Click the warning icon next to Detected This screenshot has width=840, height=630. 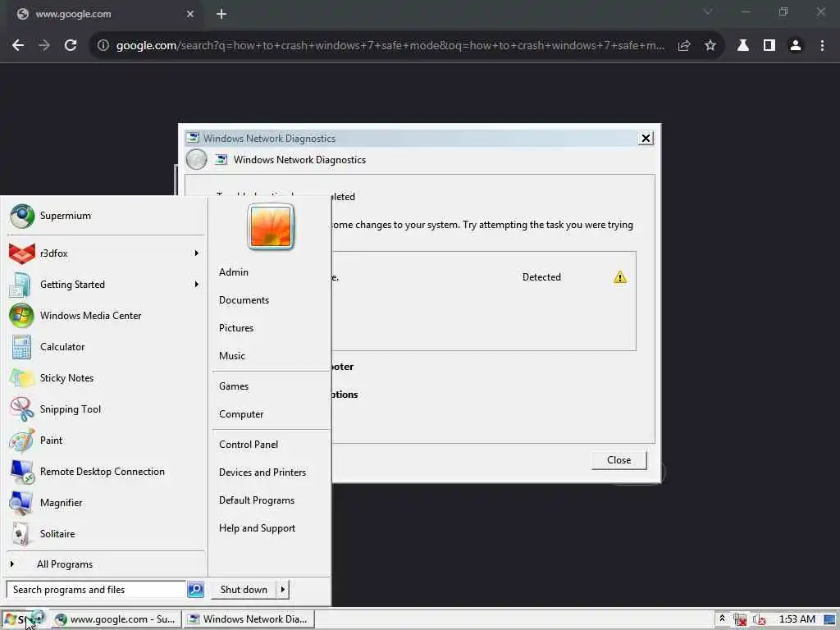[x=620, y=277]
